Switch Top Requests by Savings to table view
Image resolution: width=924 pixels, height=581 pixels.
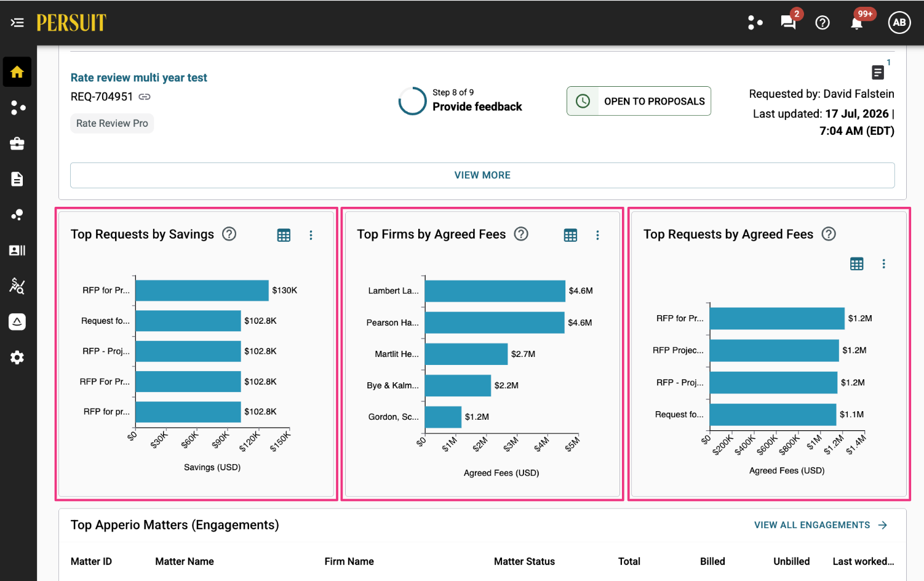pos(284,235)
